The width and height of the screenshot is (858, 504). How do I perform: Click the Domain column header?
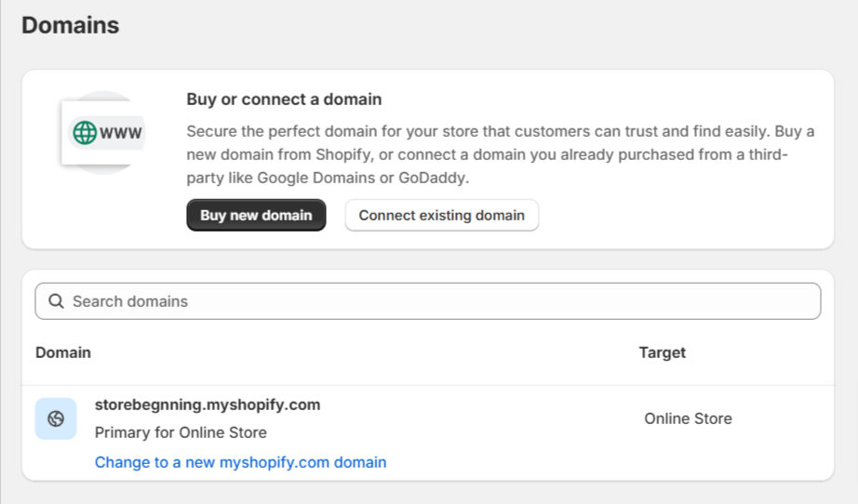tap(63, 352)
